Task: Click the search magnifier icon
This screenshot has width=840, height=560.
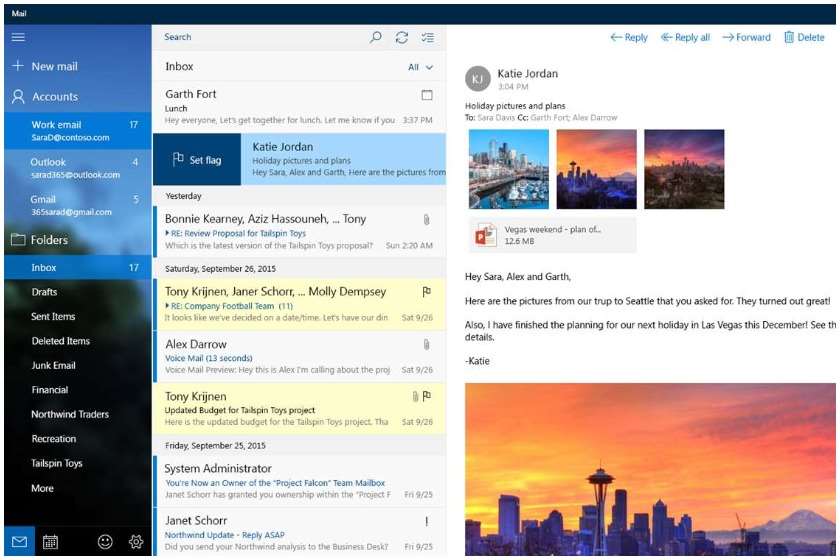Action: click(376, 37)
